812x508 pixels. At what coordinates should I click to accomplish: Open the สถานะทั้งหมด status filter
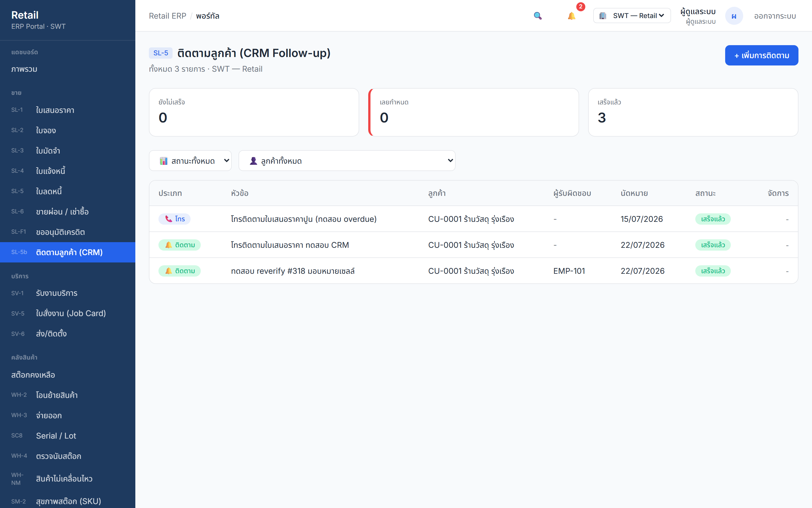click(190, 161)
